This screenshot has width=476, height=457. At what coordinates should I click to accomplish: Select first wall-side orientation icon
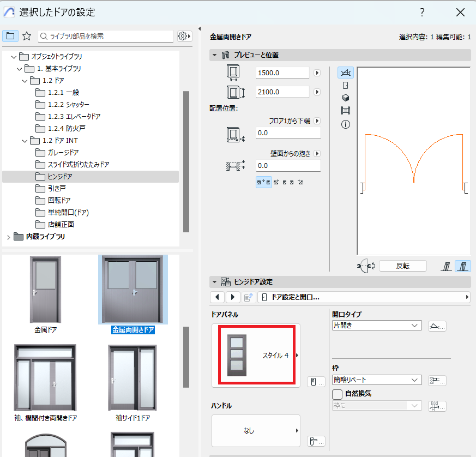[446, 266]
